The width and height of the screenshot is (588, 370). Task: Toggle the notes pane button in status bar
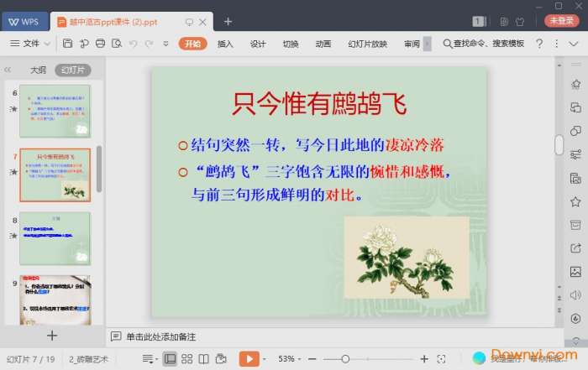pyautogui.click(x=149, y=359)
